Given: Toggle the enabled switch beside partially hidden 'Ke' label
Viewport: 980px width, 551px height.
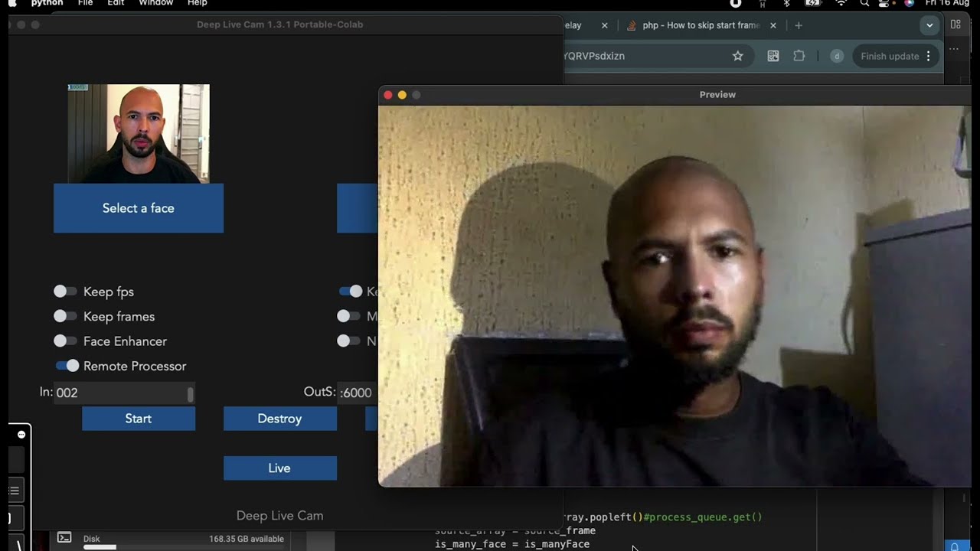Looking at the screenshot, I should [351, 292].
